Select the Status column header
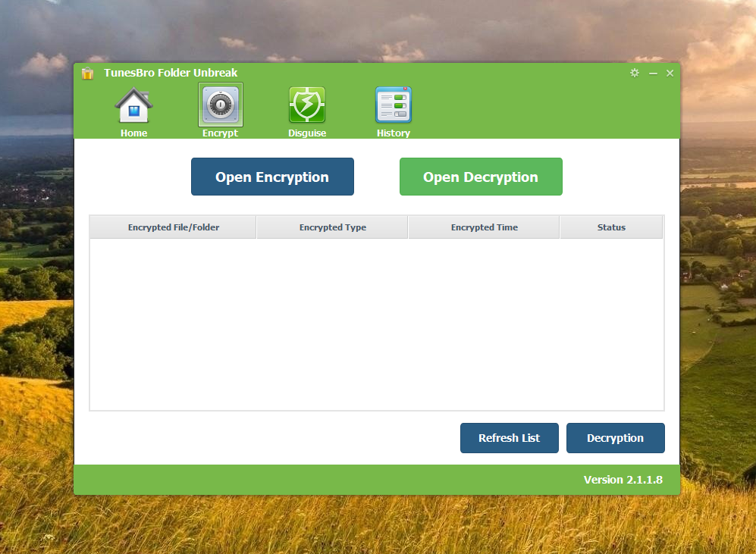This screenshot has width=756, height=554. (611, 227)
